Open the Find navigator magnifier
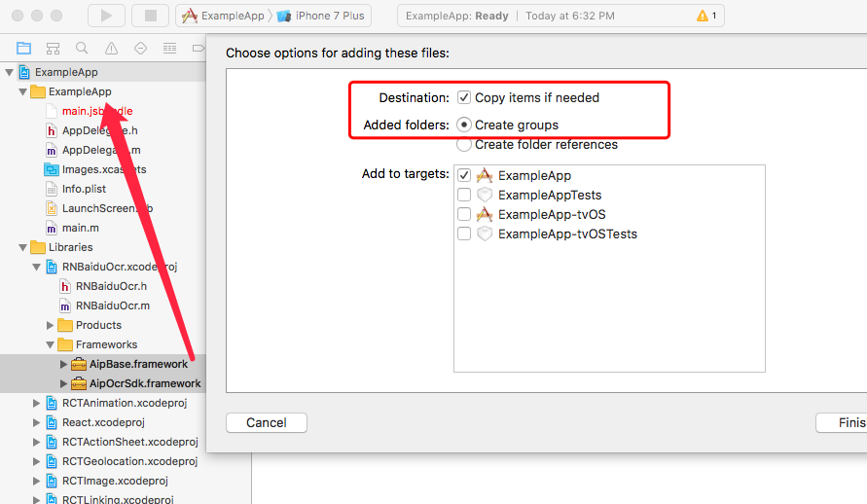 [82, 48]
